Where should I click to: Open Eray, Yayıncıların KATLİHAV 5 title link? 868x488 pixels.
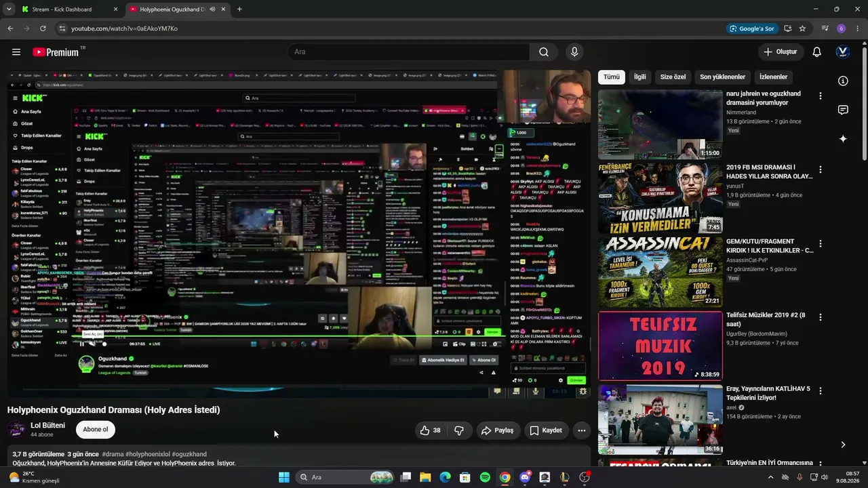768,393
